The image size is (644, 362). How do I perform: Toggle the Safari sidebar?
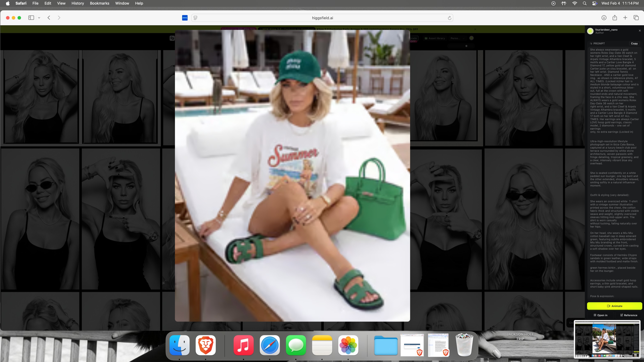(x=31, y=18)
